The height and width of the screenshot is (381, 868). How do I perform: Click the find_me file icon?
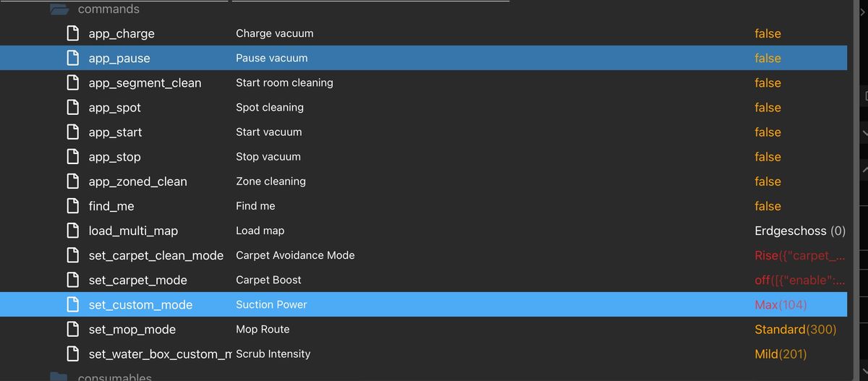pos(72,206)
